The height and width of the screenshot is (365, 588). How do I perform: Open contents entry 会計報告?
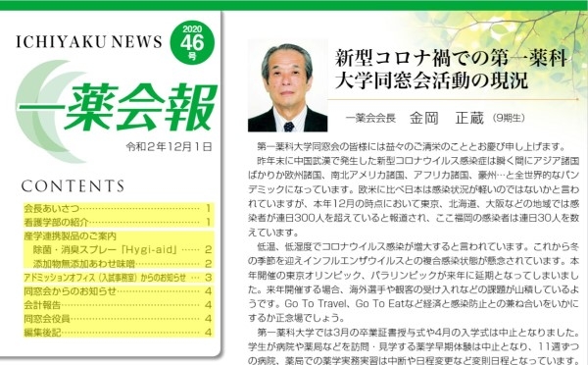pyautogui.click(x=119, y=305)
